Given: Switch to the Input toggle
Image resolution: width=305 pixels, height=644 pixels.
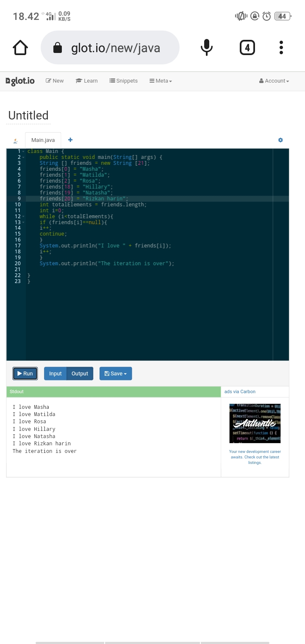Looking at the screenshot, I should pos(55,373).
